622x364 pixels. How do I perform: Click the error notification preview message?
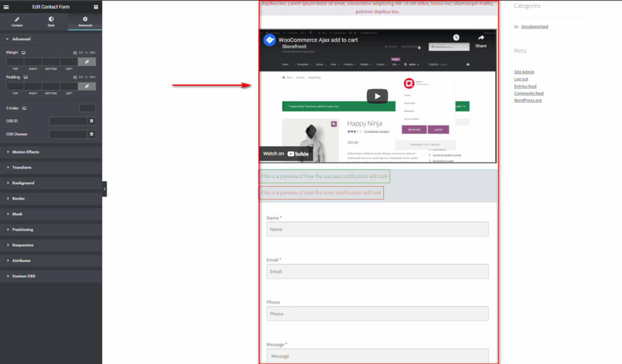321,193
